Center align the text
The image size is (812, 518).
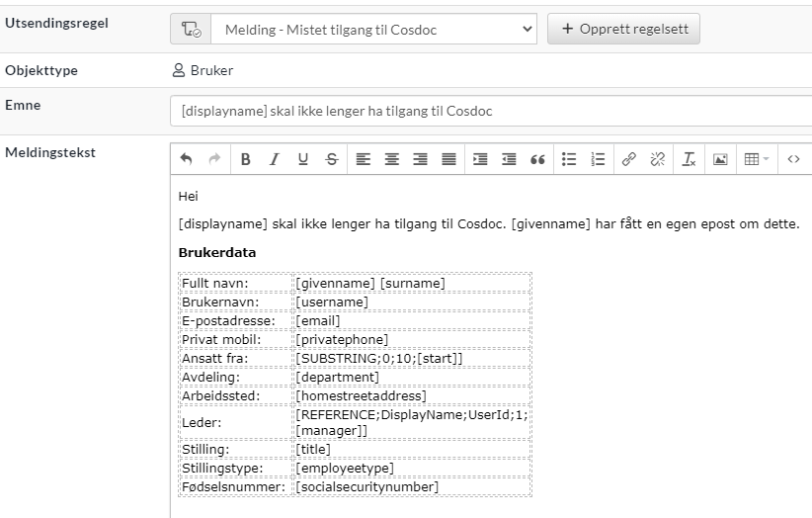392,159
